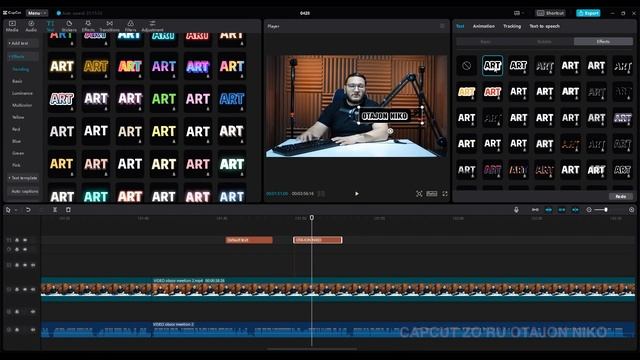The width and height of the screenshot is (640, 360).
Task: Open the Audio panel
Action: pyautogui.click(x=31, y=26)
